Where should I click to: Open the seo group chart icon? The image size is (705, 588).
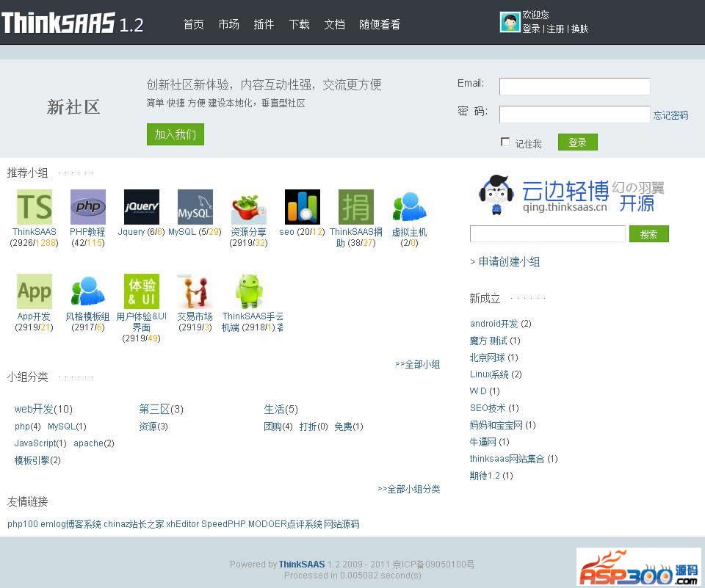[302, 207]
